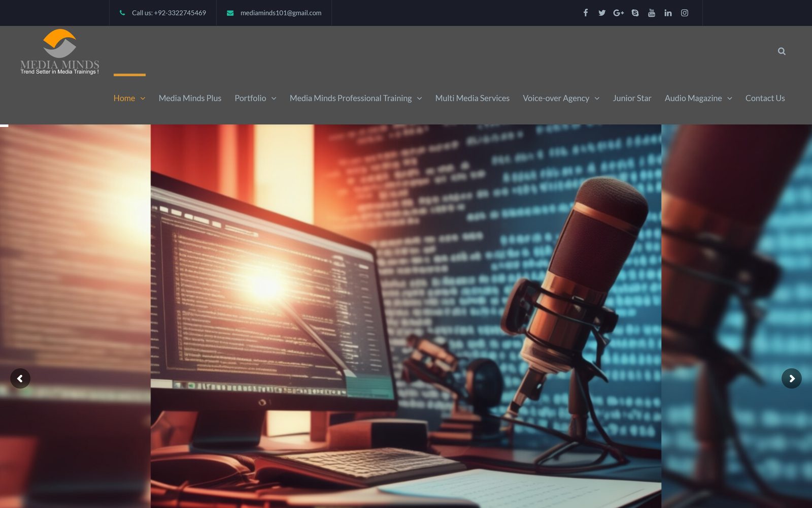Select the Home menu item

point(124,98)
